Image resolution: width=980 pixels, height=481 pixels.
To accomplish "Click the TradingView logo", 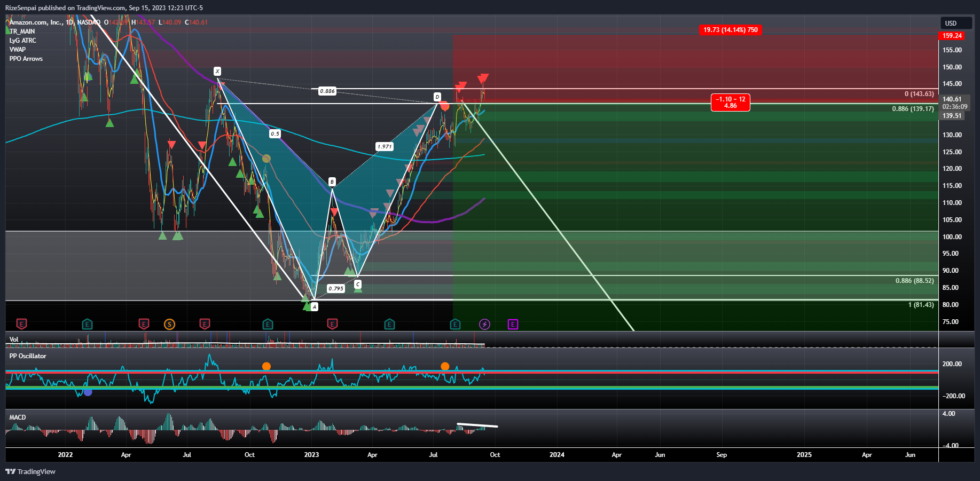I will pyautogui.click(x=30, y=471).
